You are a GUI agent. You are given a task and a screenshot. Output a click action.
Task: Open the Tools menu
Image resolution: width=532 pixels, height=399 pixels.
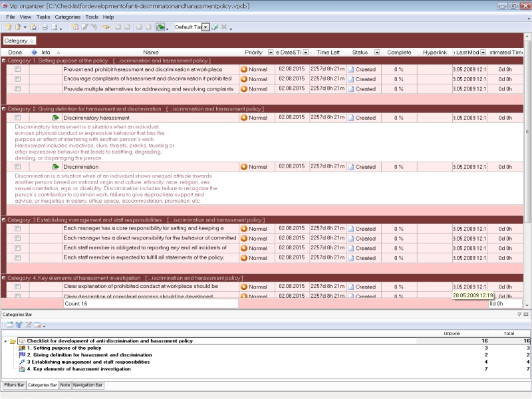click(92, 17)
